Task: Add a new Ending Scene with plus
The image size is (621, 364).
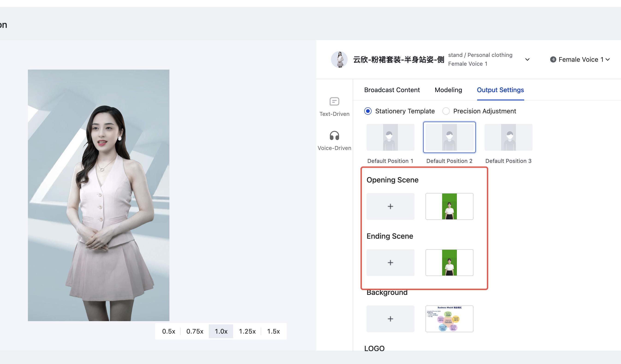Action: pyautogui.click(x=390, y=263)
